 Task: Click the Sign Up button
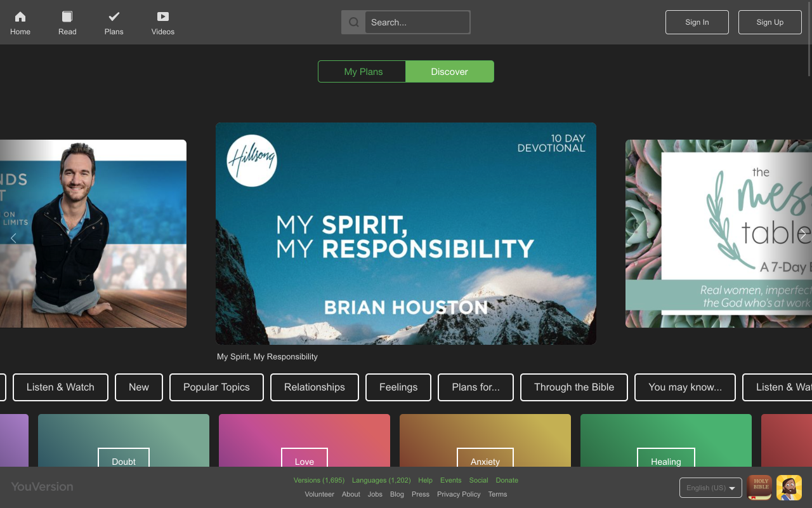770,22
